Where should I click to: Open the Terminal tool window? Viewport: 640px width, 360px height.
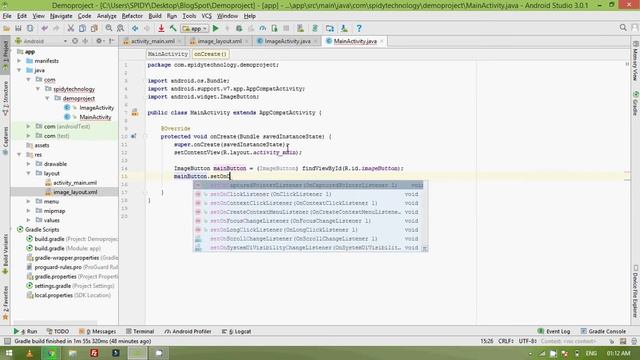pos(140,331)
